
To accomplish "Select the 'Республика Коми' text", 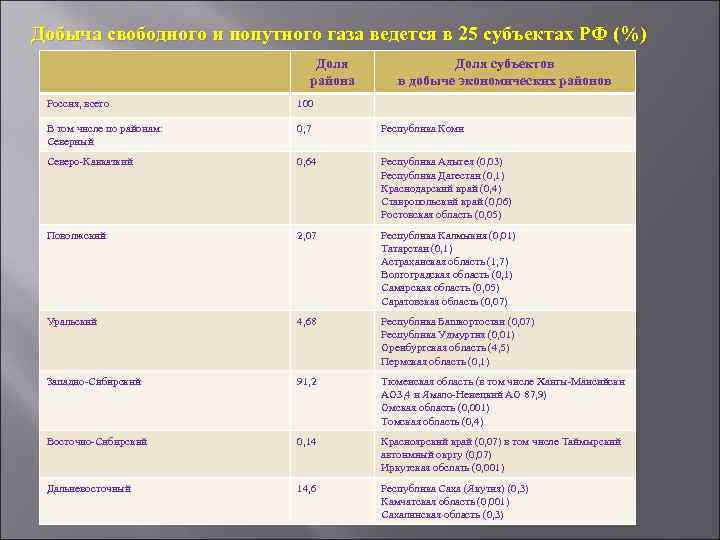I will point(422,129).
